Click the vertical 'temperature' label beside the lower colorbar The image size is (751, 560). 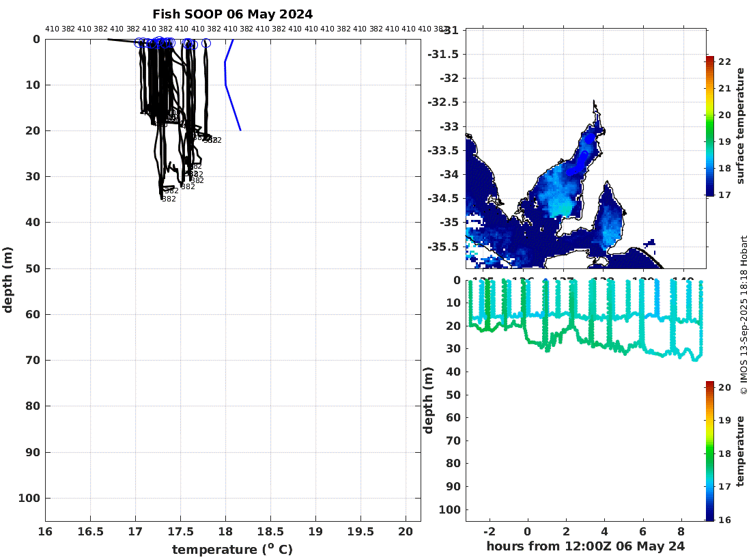741,451
